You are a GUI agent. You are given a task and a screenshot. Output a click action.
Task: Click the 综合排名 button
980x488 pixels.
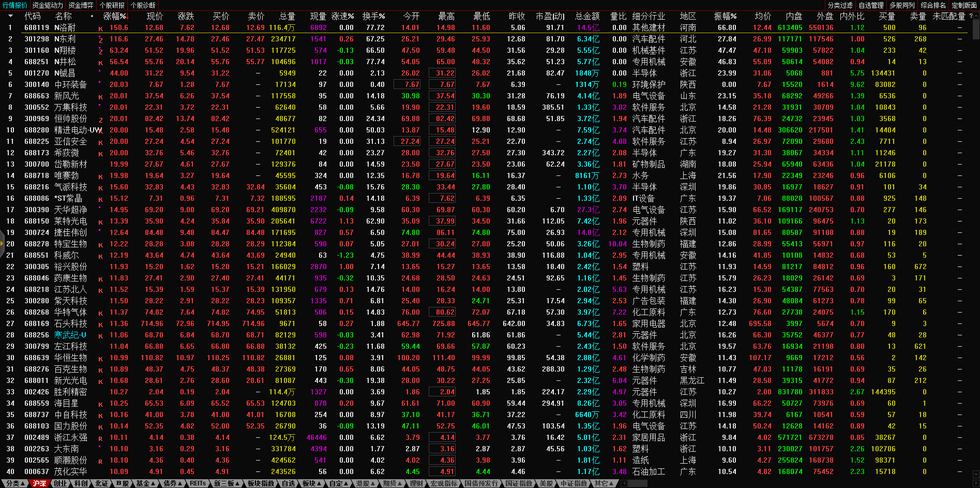click(x=933, y=5)
